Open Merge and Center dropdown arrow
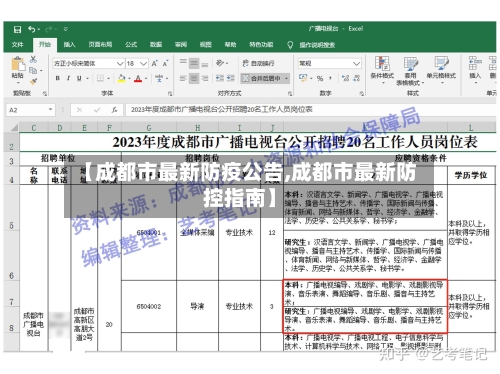The width and height of the screenshot is (500, 374). point(286,79)
